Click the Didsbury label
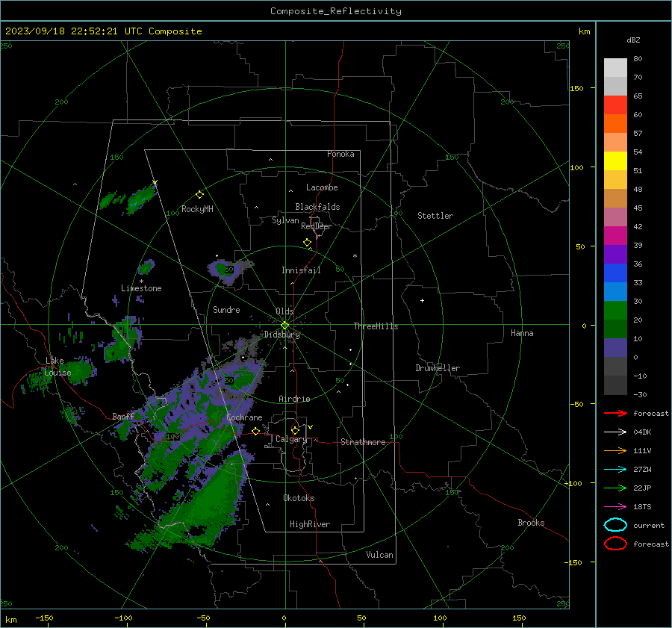Viewport: 672px width, 628px height. point(281,335)
